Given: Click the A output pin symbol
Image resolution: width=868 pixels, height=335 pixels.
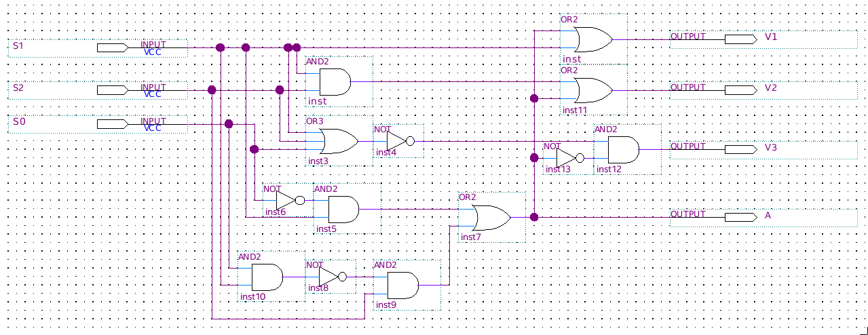Looking at the screenshot, I should coord(740,217).
